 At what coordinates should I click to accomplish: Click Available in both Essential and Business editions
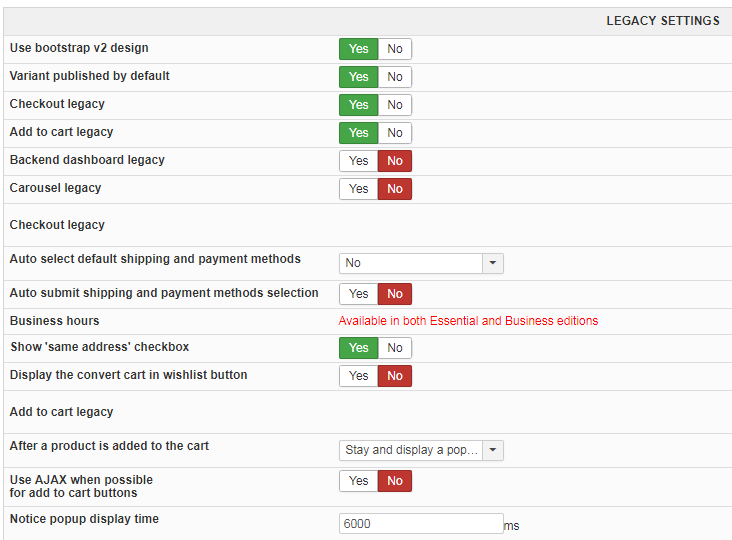[x=468, y=321]
